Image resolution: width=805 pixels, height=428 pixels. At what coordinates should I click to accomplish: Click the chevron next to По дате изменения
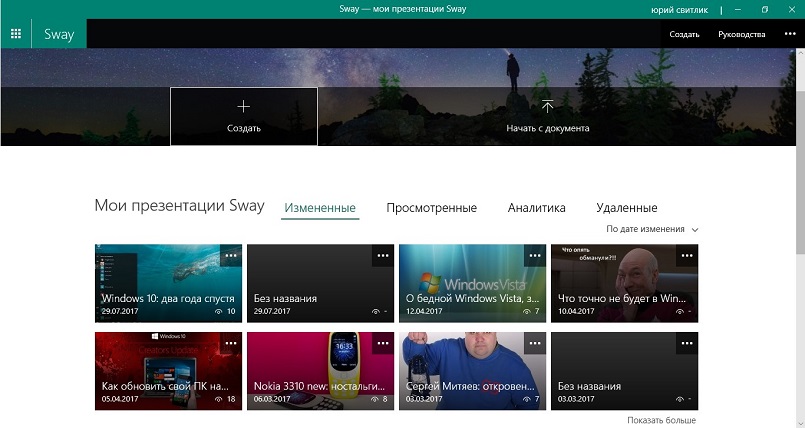695,230
